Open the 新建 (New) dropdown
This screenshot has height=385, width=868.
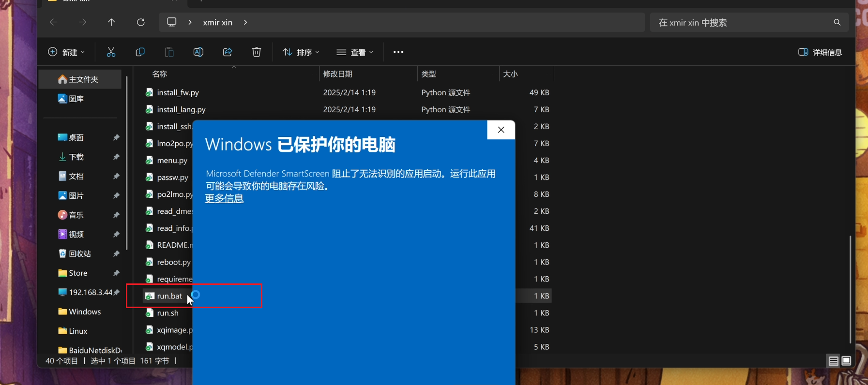[x=66, y=52]
